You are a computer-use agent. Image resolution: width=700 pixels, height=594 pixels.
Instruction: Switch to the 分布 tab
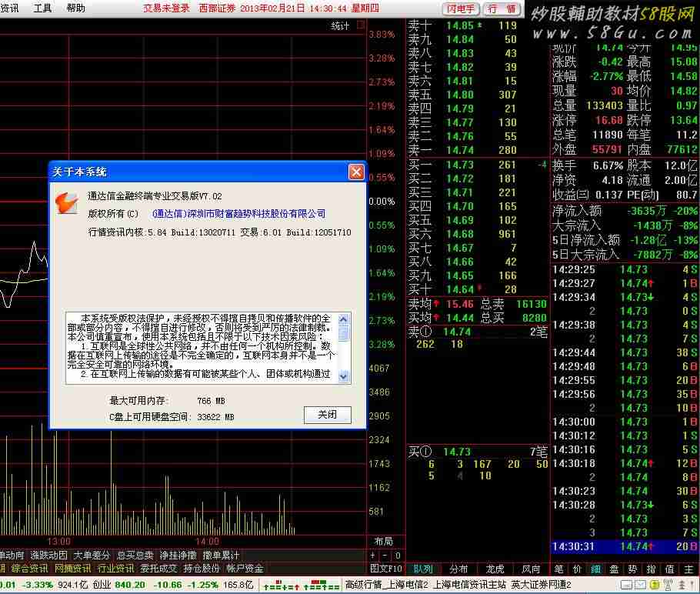point(458,569)
